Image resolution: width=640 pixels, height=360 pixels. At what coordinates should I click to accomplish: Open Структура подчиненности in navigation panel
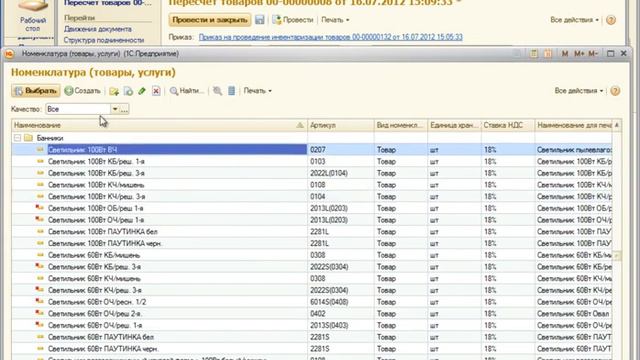104,40
